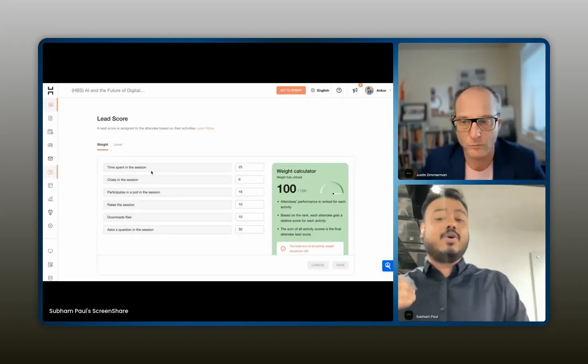Viewport: 588px width, 364px height.
Task: Click the blue magnifier search button
Action: 387,265
